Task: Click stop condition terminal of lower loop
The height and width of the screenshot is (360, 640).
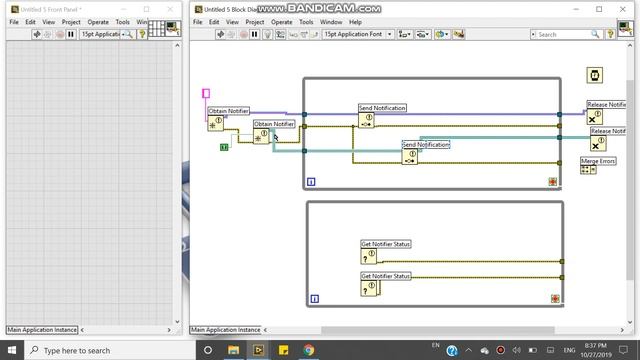Action: tap(555, 299)
